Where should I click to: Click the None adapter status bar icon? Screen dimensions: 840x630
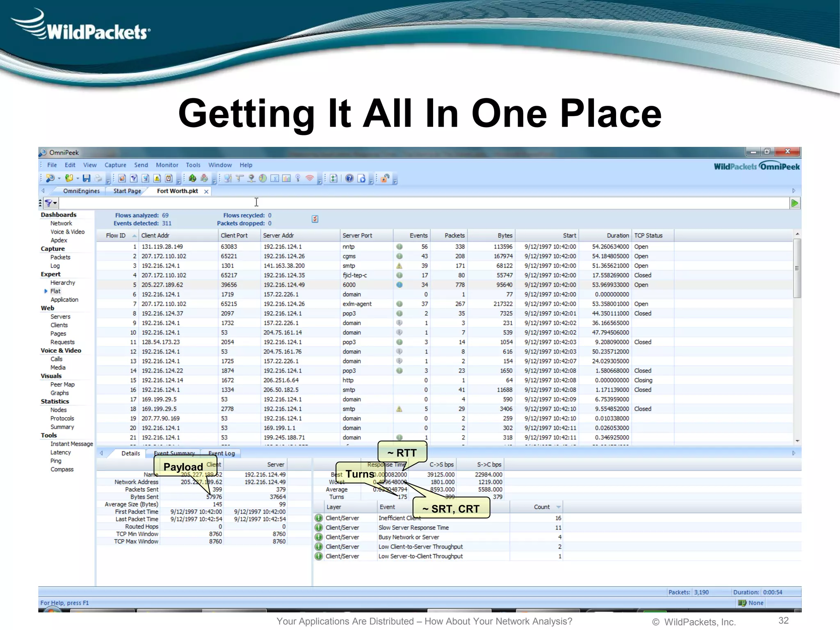point(742,603)
